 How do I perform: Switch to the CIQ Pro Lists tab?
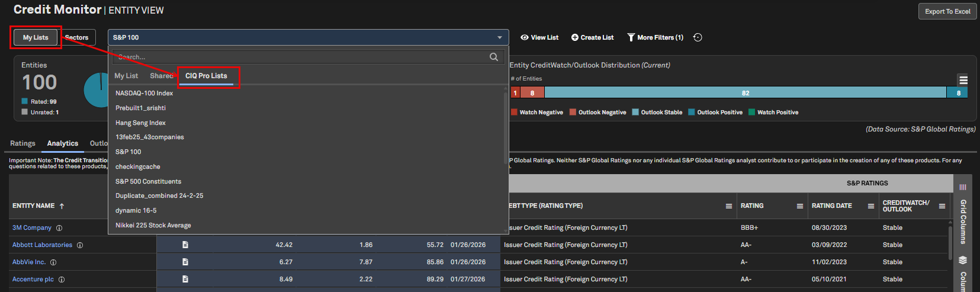coord(206,76)
